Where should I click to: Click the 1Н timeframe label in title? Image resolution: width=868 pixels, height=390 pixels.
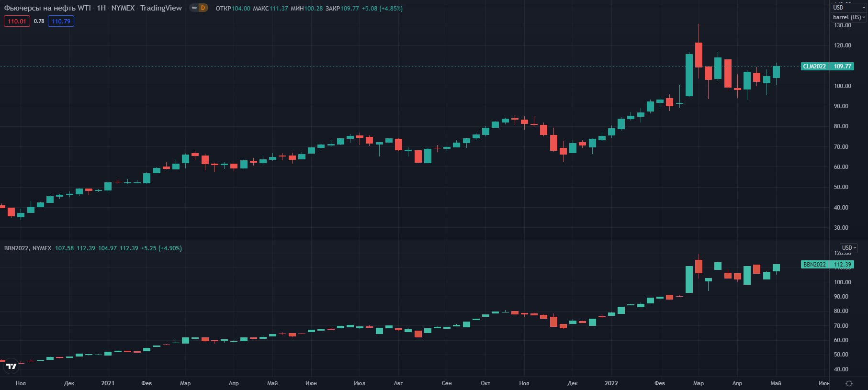(x=101, y=8)
